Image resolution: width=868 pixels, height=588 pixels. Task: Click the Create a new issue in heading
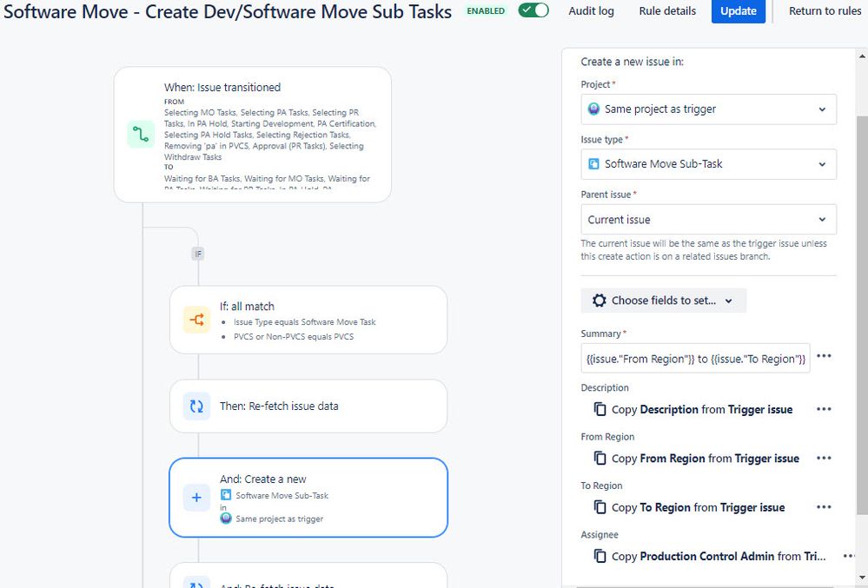pos(632,62)
